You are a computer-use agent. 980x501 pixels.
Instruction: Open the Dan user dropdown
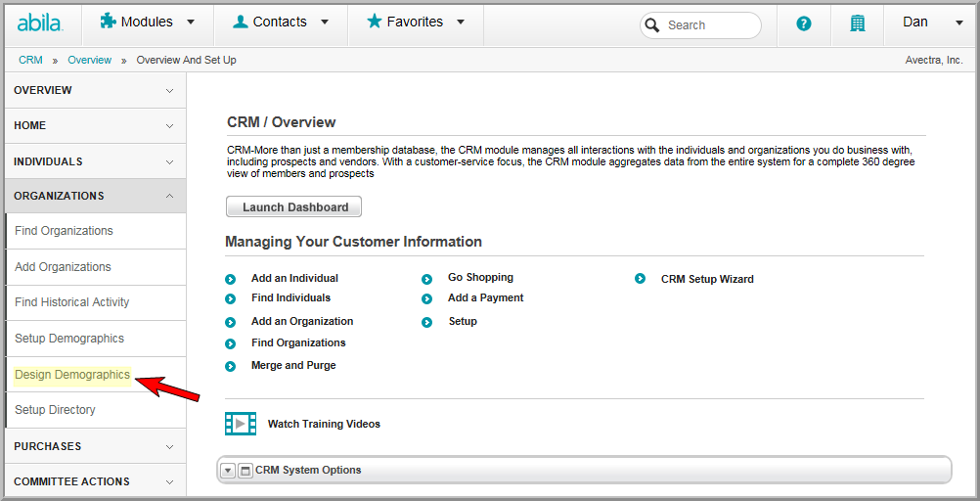932,23
